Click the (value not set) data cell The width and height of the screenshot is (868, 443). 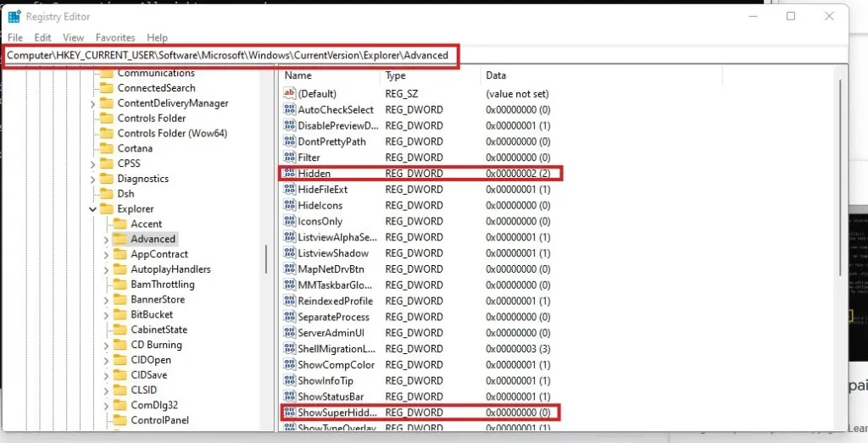click(x=517, y=94)
